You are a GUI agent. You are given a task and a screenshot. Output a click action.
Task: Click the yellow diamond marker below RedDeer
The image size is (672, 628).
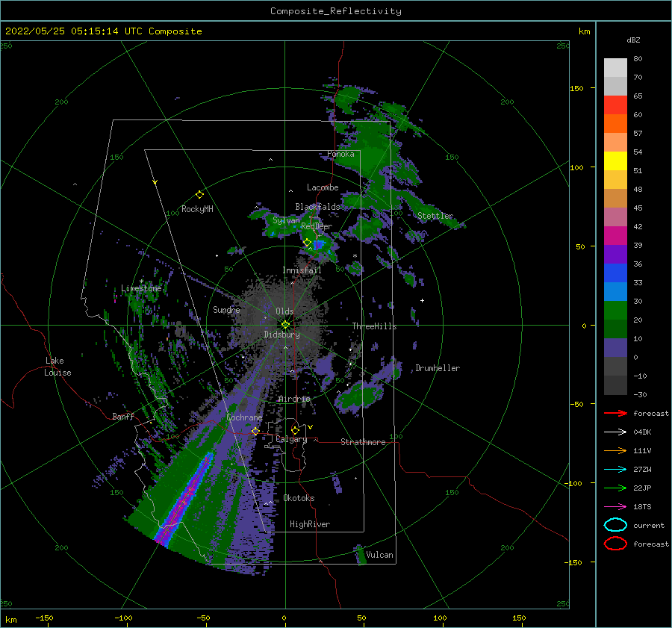click(x=307, y=243)
